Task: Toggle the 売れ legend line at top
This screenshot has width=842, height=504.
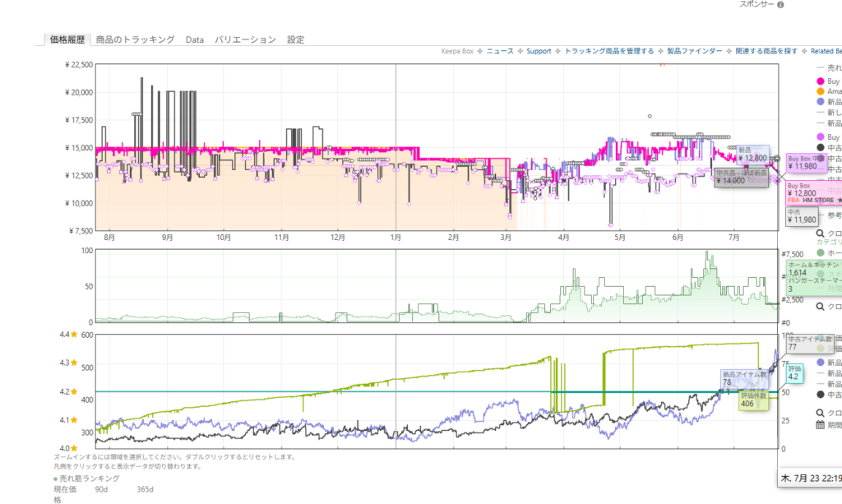Action: click(x=829, y=67)
